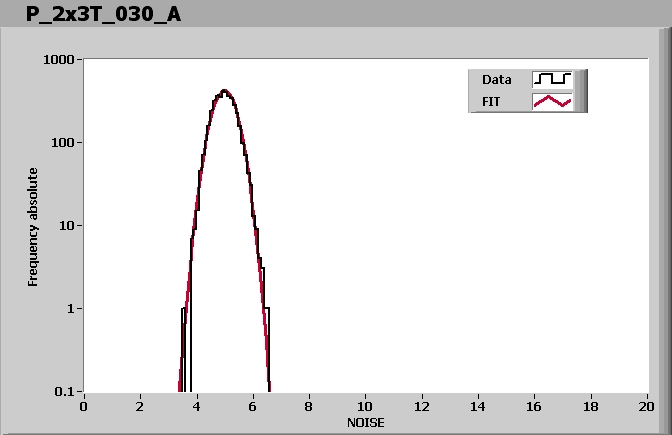
Task: Click the 18 tick label on X axis
Action: pos(591,406)
